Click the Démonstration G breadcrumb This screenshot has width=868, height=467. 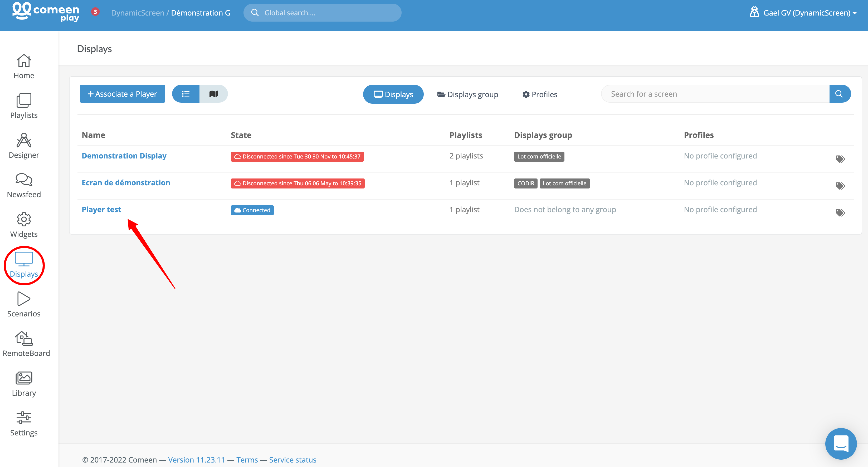coord(201,13)
